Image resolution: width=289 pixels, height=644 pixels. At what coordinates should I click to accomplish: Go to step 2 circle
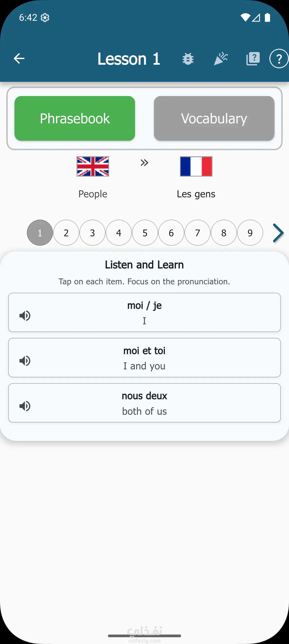(66, 233)
